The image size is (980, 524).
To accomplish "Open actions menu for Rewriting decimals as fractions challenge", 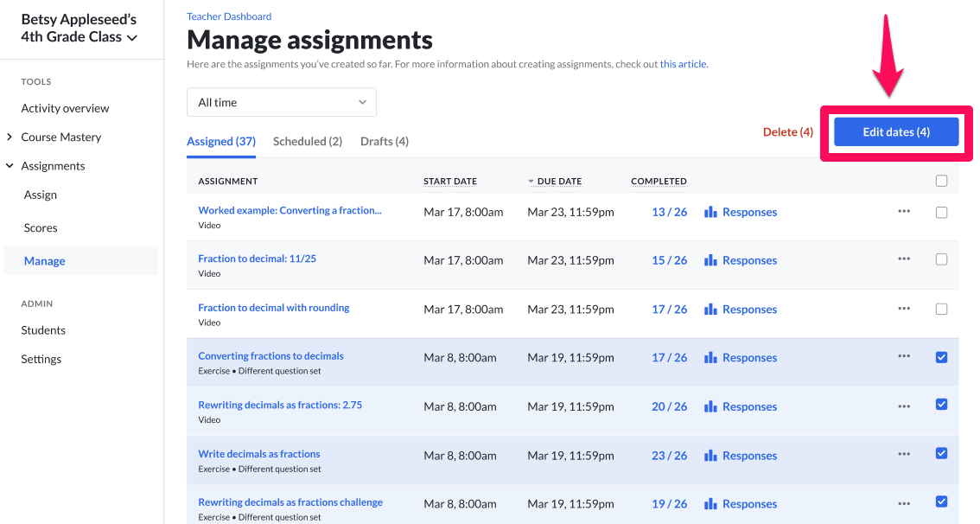I will pos(904,502).
